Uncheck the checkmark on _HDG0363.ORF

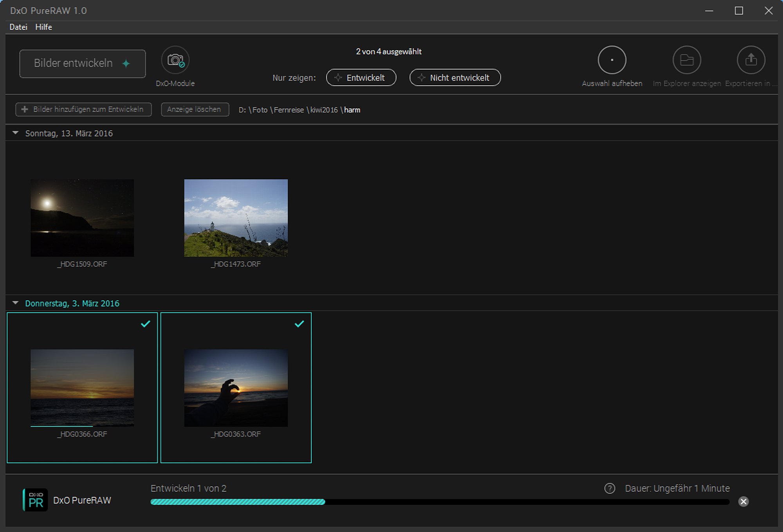tap(299, 324)
